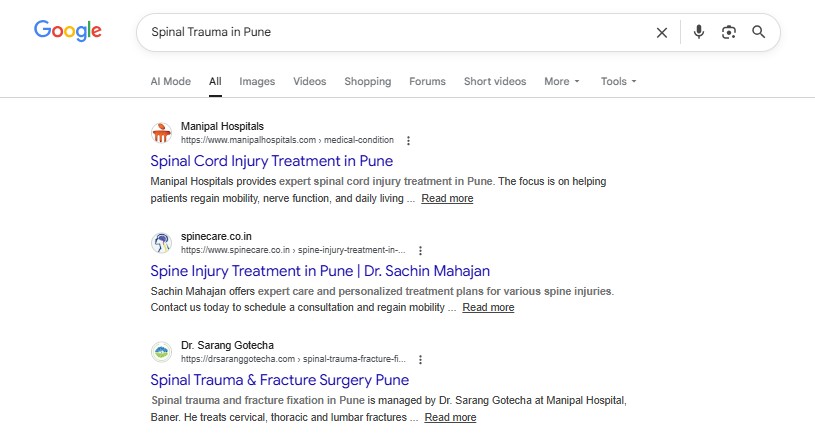Click Read more under Sachin Mahajan snippet
815x440 pixels.
[488, 308]
